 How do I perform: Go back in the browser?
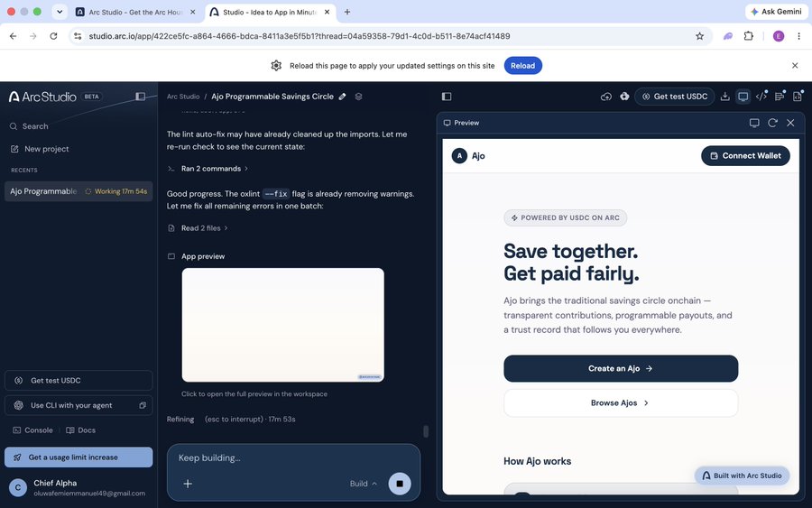13,36
